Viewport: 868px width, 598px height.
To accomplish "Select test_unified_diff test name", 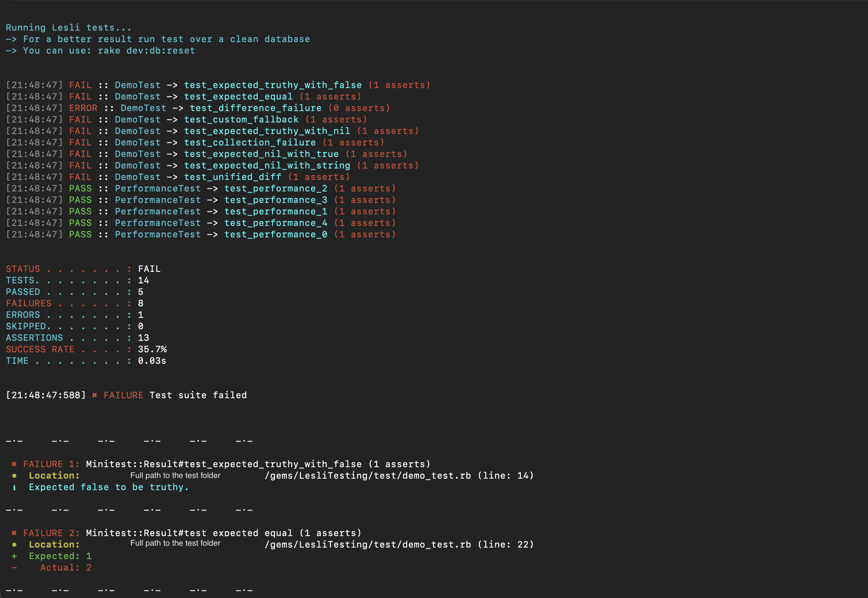I will point(232,177).
